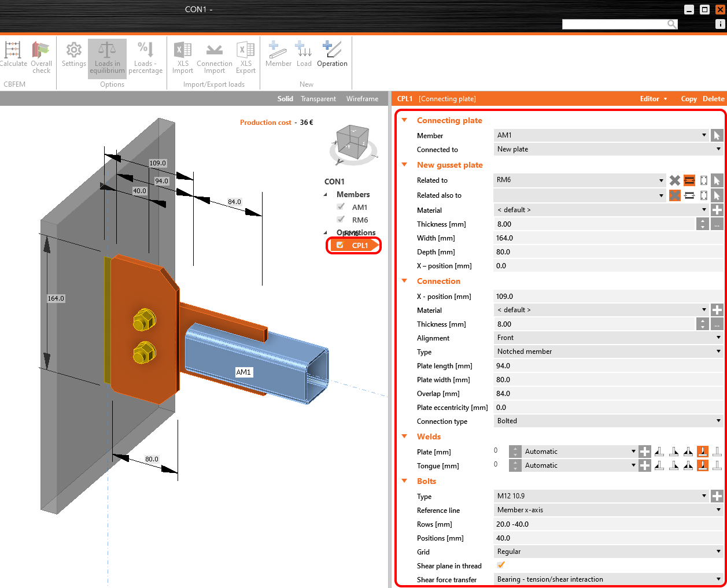
Task: Switch to Wireframe view mode
Action: (362, 99)
